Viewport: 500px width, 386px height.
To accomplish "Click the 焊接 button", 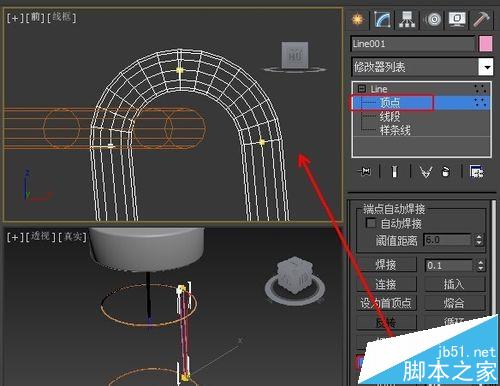I will [x=386, y=265].
